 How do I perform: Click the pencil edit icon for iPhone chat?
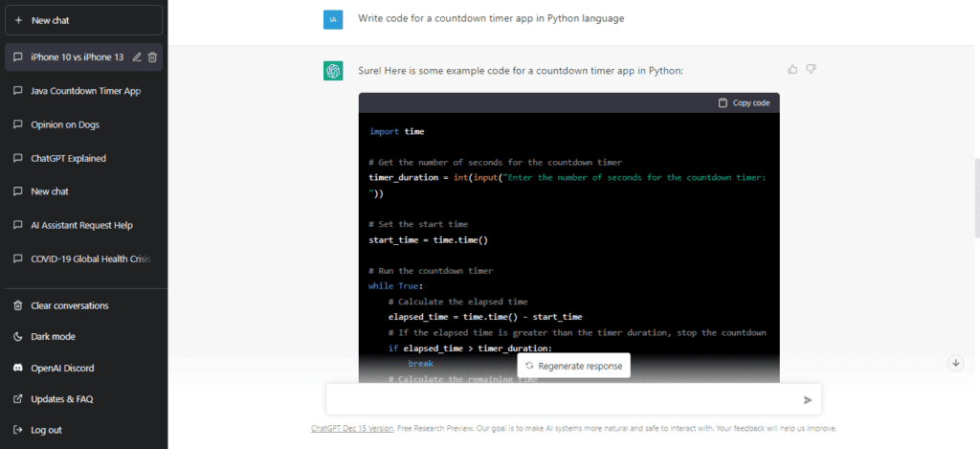coord(137,57)
